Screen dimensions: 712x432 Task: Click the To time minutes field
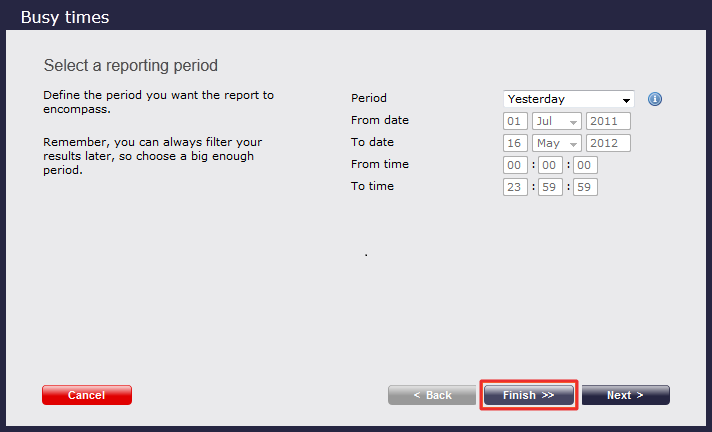[x=550, y=187]
